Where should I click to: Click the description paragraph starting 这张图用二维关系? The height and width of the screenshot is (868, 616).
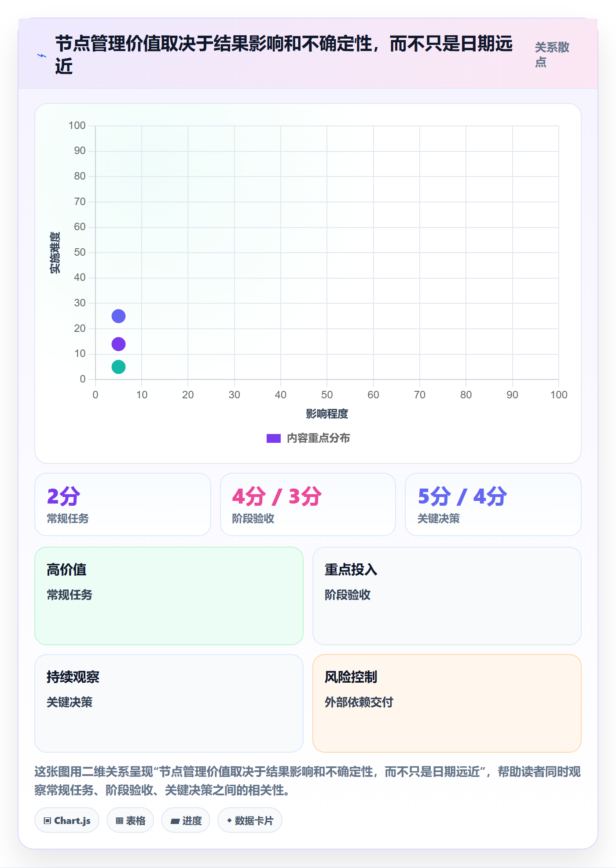(308, 781)
